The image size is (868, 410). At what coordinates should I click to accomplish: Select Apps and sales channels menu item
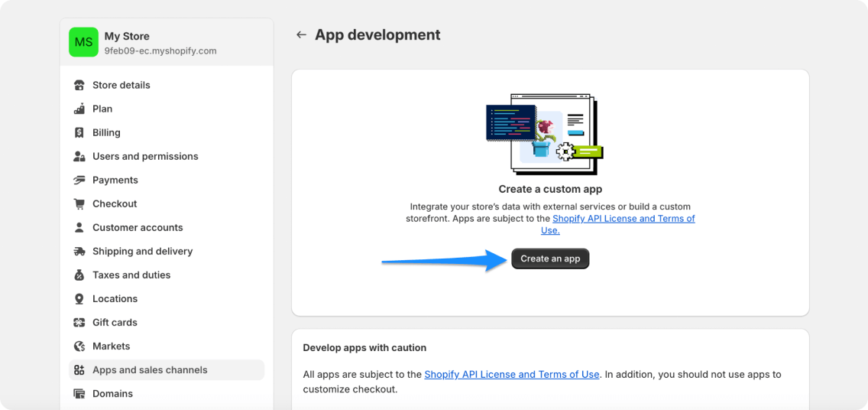(x=150, y=369)
